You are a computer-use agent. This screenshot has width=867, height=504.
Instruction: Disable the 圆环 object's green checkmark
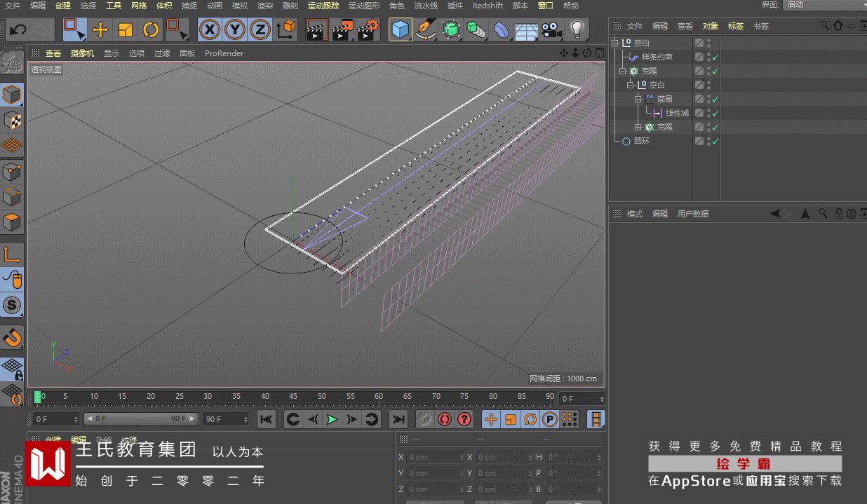point(715,142)
